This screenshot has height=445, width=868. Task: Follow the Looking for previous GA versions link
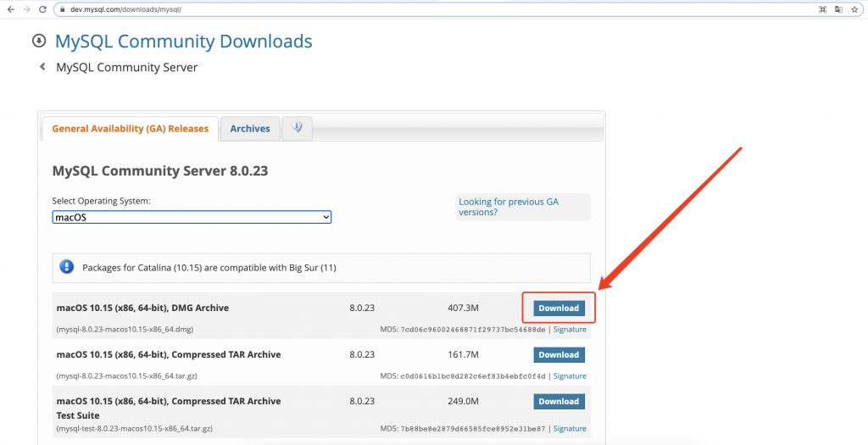point(509,207)
